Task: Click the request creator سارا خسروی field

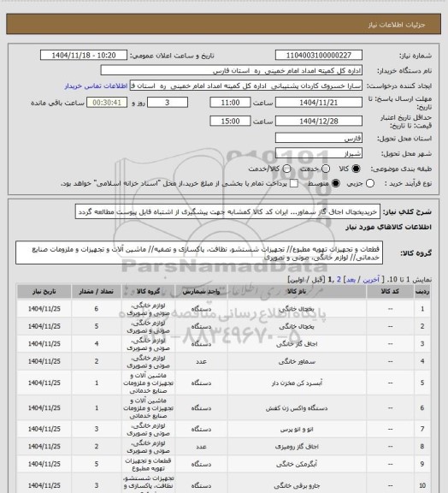Action: [x=246, y=86]
